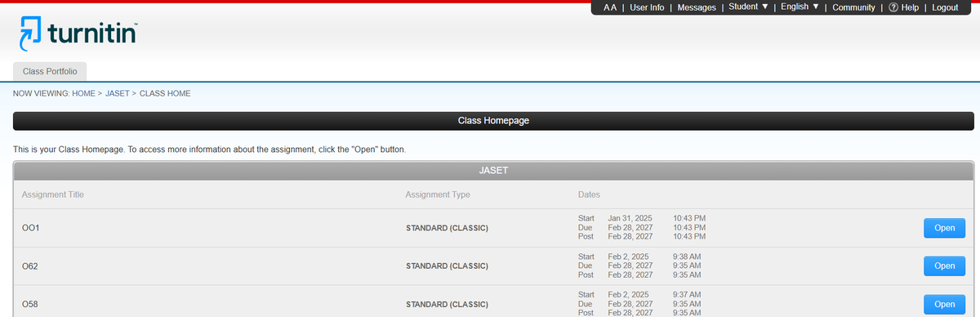980x317 pixels.
Task: Click JASET in the breadcrumb
Action: tap(118, 94)
